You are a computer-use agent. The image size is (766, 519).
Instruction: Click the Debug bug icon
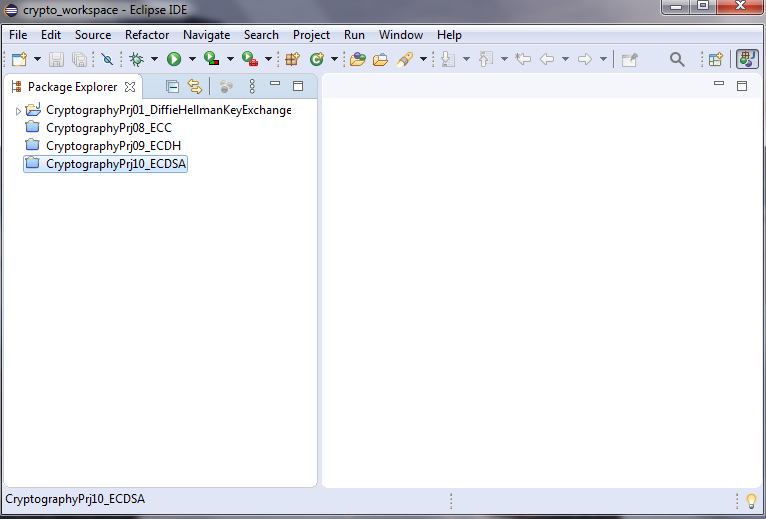tap(136, 59)
